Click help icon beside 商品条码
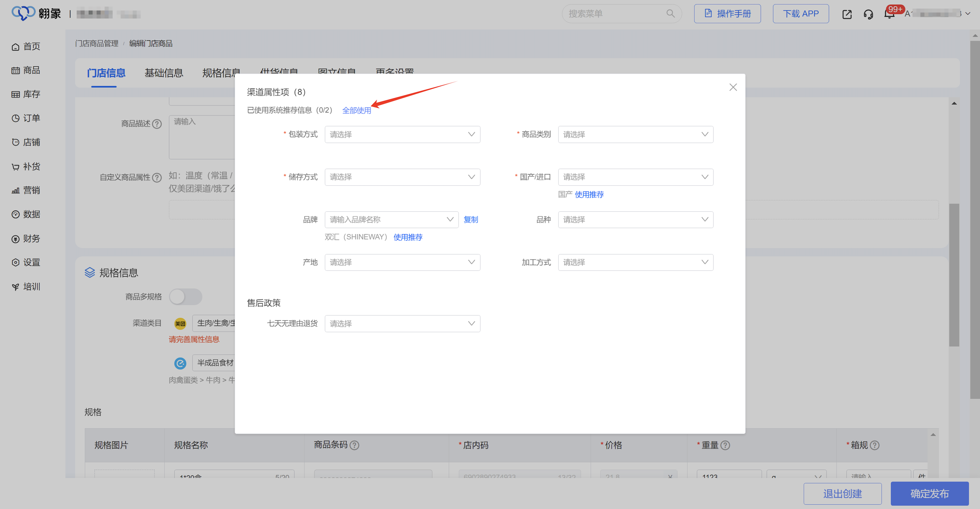980x509 pixels. (354, 445)
